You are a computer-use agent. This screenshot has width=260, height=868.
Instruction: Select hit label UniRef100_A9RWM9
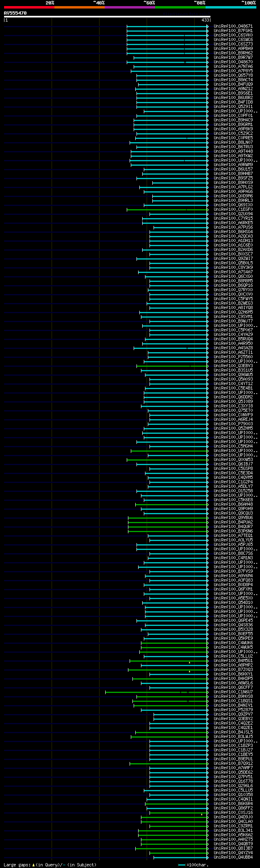point(233,165)
